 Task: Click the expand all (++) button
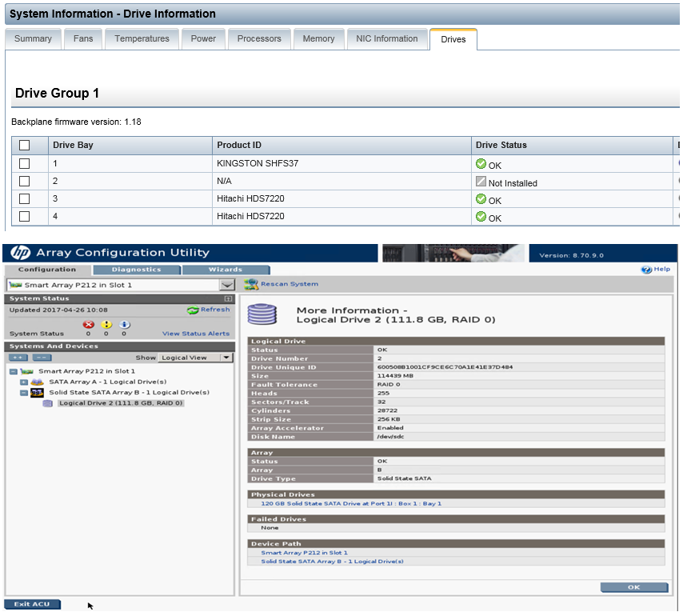tap(18, 358)
